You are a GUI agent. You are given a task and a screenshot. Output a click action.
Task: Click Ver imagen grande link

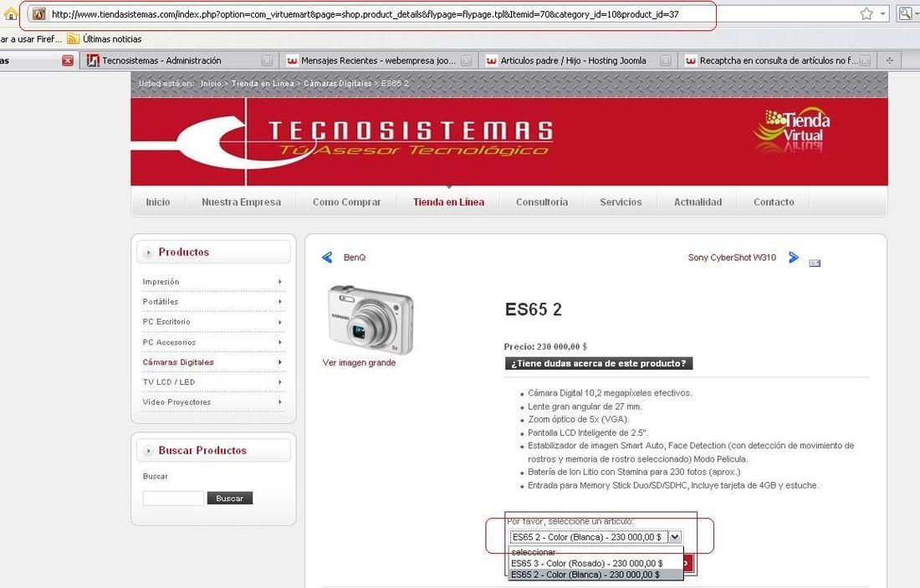click(x=359, y=363)
